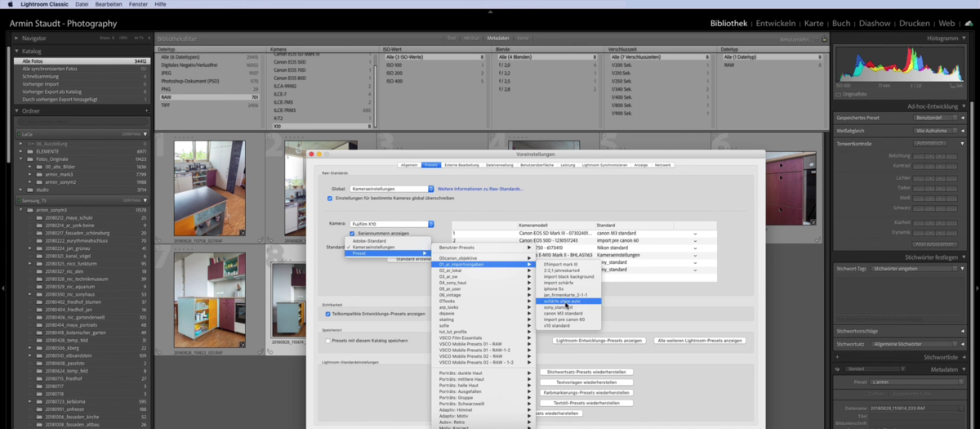
Task: Switch to the Entwickeln module
Action: coord(777,24)
